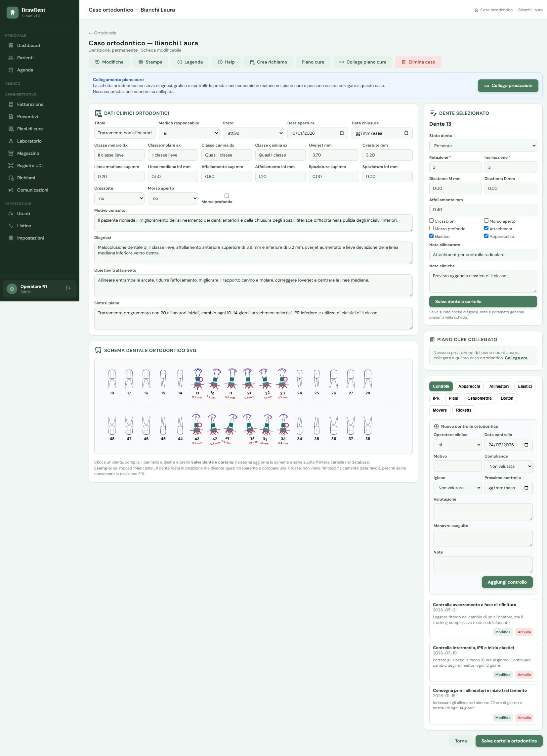The width and height of the screenshot is (547, 756).
Task: Uncheck the Apparecchio checkbox
Action: [486, 236]
